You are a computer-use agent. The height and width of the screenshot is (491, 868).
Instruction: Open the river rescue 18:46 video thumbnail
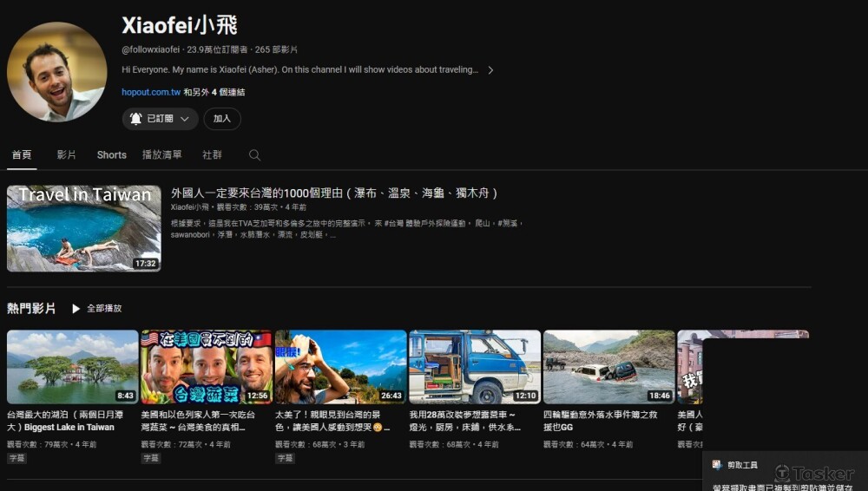tap(609, 367)
